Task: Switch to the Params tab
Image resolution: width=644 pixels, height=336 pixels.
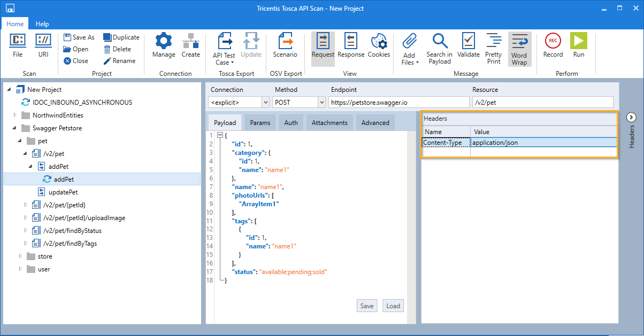Action: pyautogui.click(x=260, y=123)
